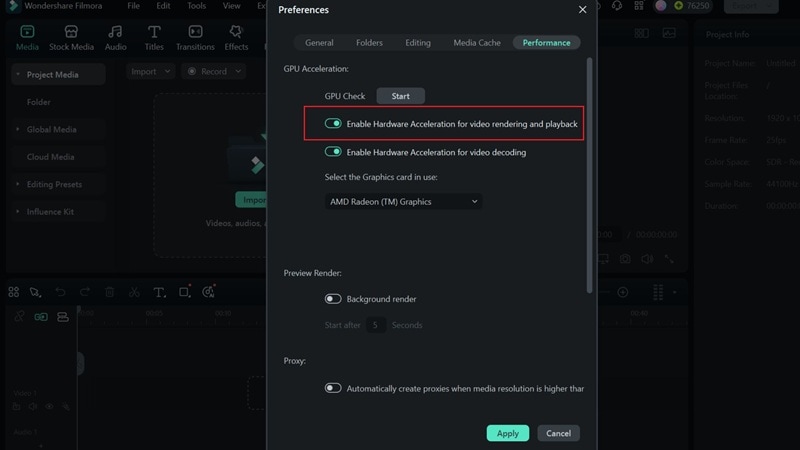Click the link clips icon on timeline
The height and width of the screenshot is (450, 800).
[19, 317]
